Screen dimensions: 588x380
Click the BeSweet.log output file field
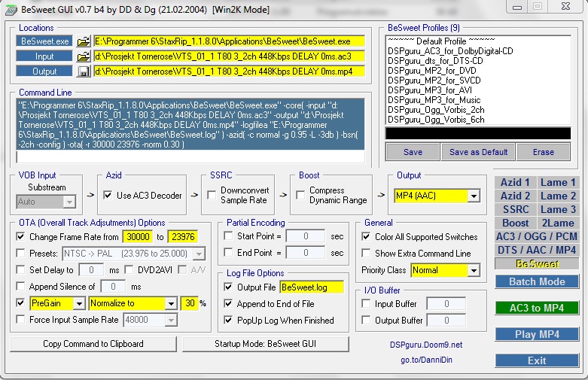click(311, 287)
